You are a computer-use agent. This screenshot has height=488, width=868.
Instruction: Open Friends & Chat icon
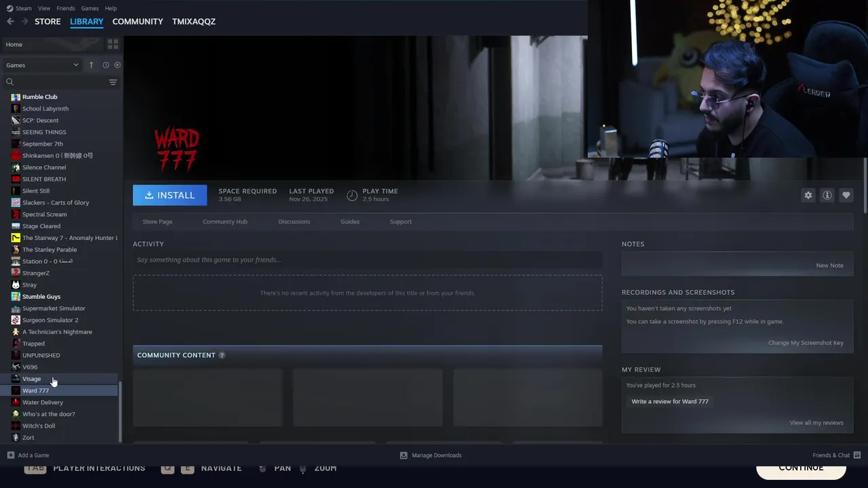click(857, 455)
